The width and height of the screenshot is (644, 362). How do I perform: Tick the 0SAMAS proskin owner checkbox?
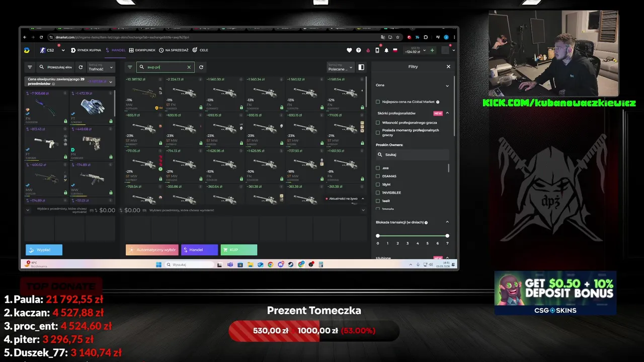click(x=378, y=176)
